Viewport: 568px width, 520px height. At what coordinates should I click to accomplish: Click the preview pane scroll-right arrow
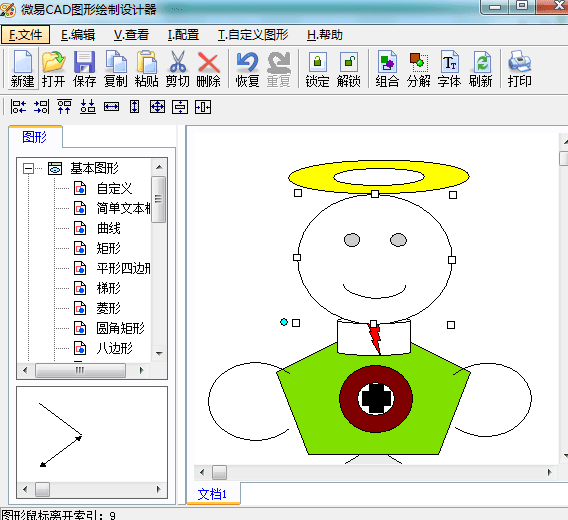158,489
